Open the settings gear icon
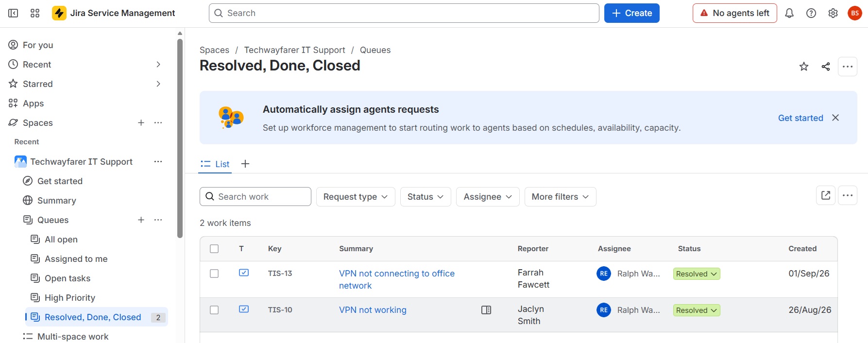The width and height of the screenshot is (868, 343). coord(833,13)
